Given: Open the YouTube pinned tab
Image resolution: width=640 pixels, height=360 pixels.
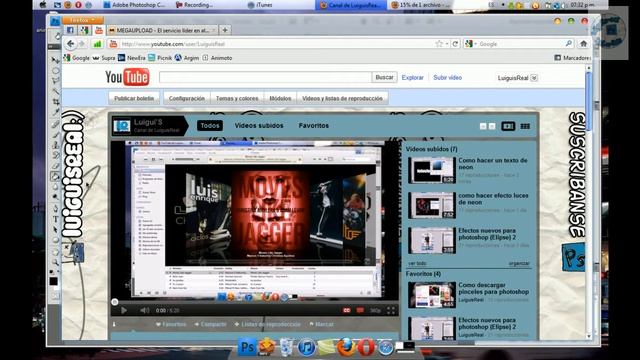Looking at the screenshot, I should coord(99,30).
